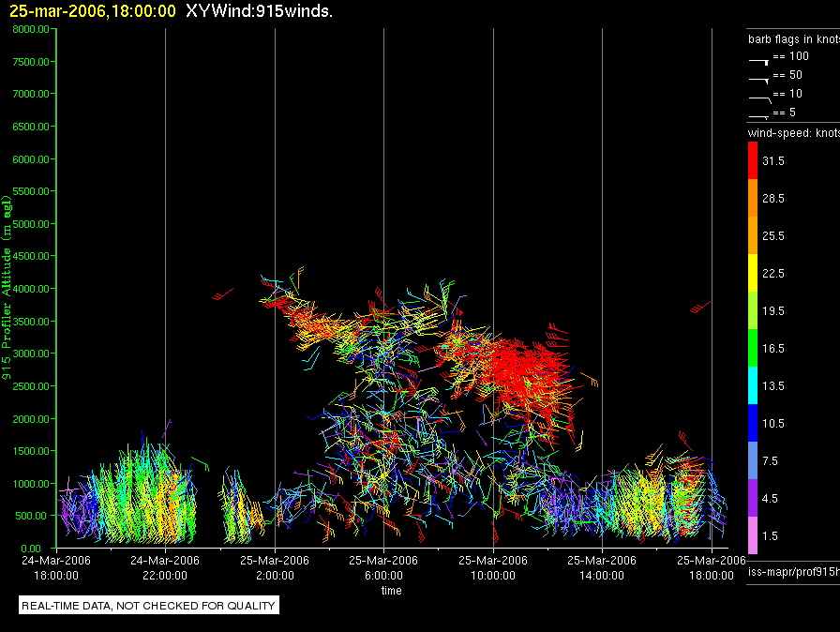840x632 pixels.
Task: Click the '== 10' barb legend value
Action: pyautogui.click(x=787, y=94)
